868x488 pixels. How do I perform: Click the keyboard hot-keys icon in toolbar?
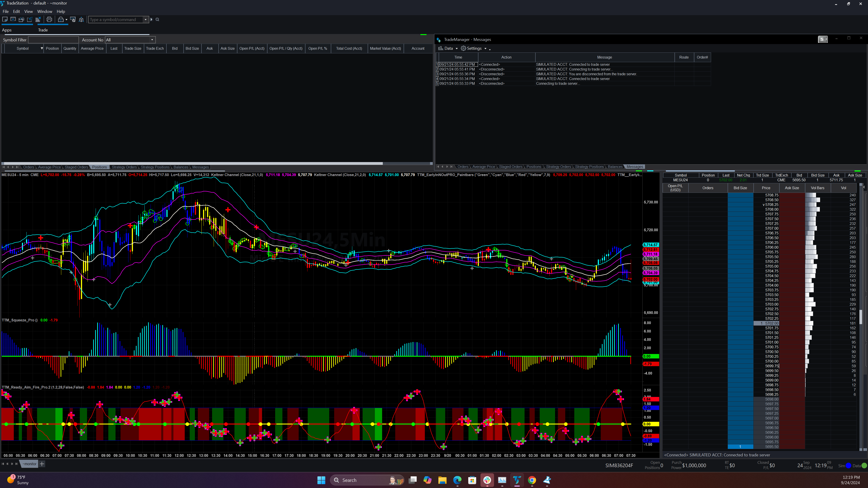73,19
